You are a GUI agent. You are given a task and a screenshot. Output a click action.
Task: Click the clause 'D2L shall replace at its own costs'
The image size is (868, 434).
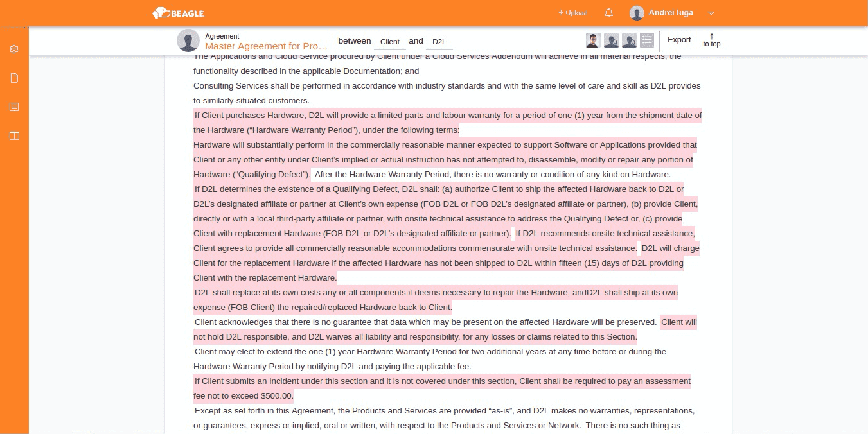436,300
